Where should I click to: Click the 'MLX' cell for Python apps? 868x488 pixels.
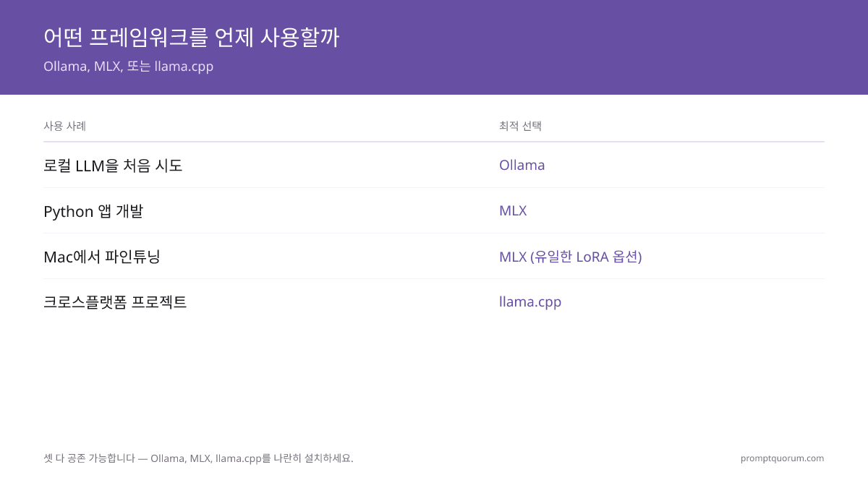tap(513, 210)
